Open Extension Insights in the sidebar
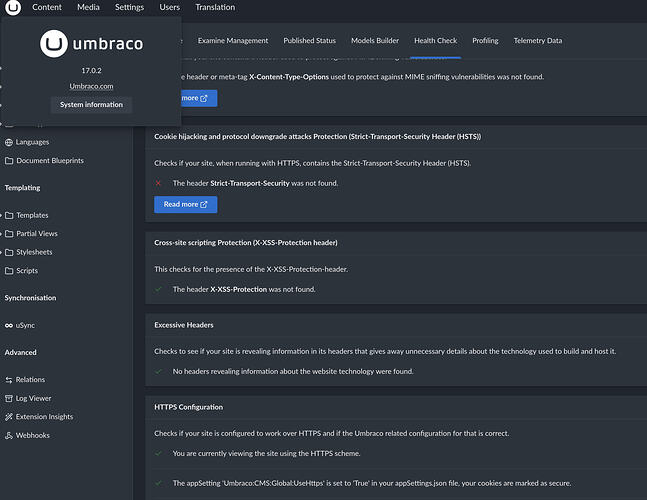Image resolution: width=647 pixels, height=500 pixels. [44, 417]
